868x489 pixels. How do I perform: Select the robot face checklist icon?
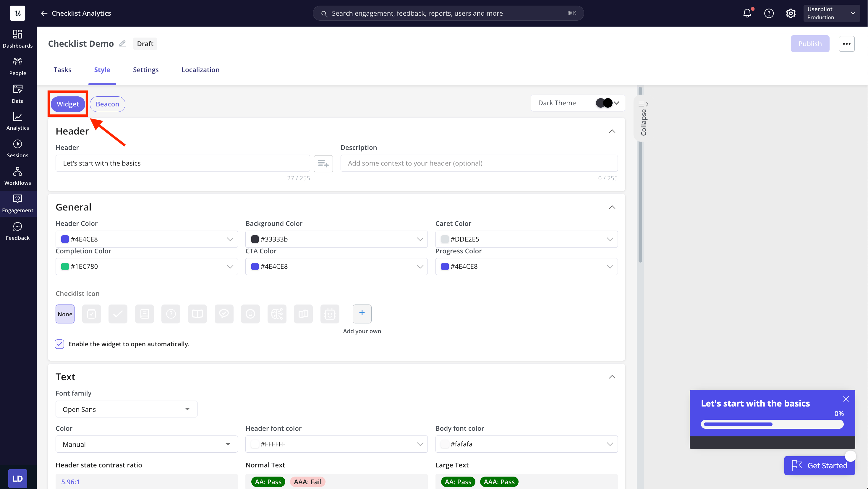tap(330, 314)
